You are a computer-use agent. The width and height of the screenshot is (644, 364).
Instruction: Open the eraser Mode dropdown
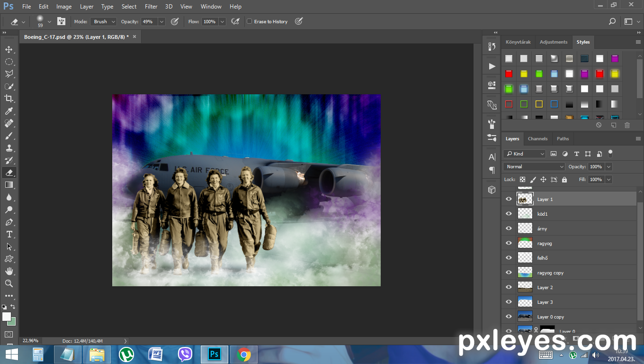tap(104, 21)
